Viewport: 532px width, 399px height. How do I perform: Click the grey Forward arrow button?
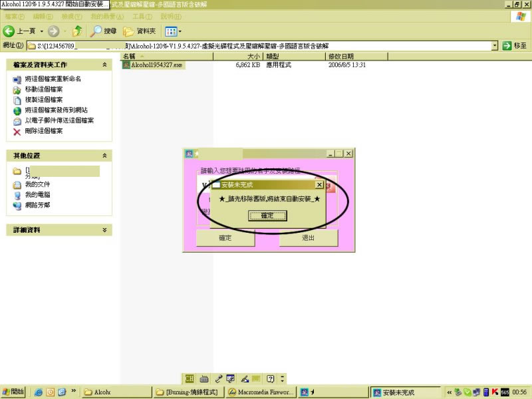point(53,31)
